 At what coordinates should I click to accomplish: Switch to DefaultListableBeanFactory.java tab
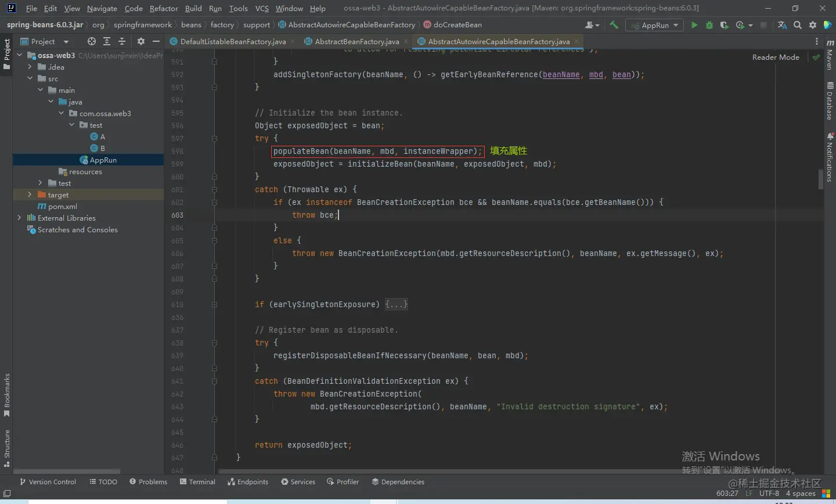233,41
